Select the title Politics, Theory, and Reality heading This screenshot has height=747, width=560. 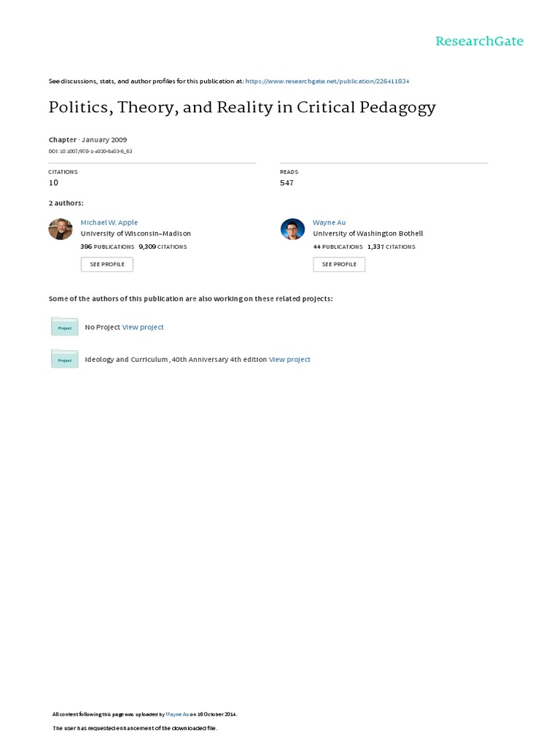[x=242, y=108]
